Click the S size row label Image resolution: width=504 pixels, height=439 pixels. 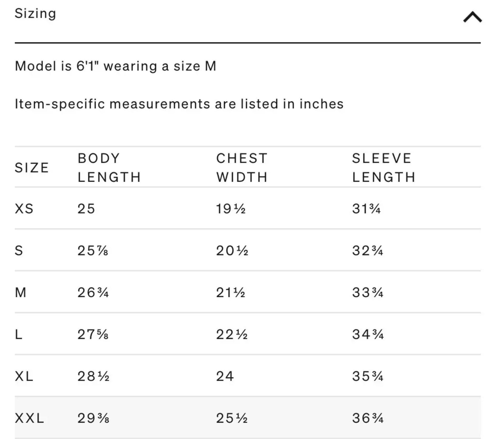point(19,250)
